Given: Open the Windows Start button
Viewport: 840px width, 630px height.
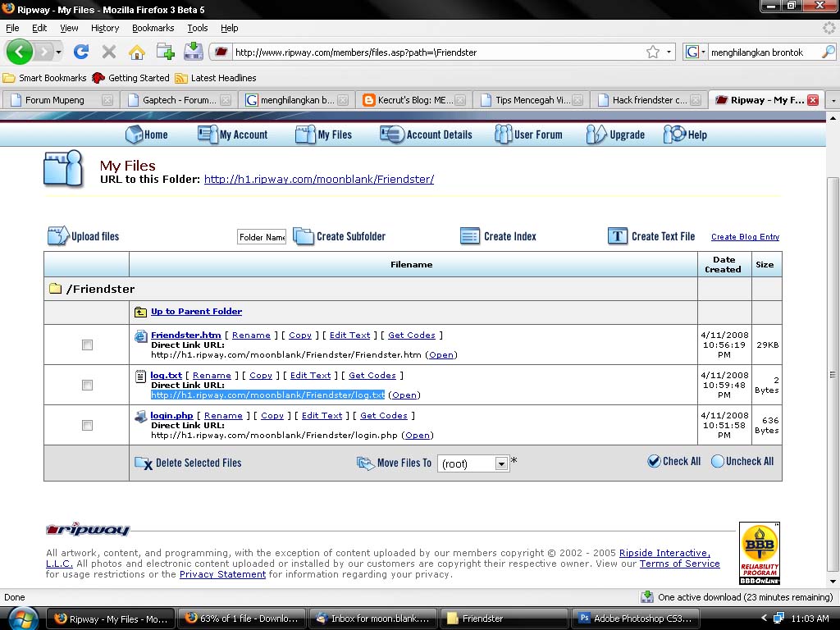Looking at the screenshot, I should (21, 619).
